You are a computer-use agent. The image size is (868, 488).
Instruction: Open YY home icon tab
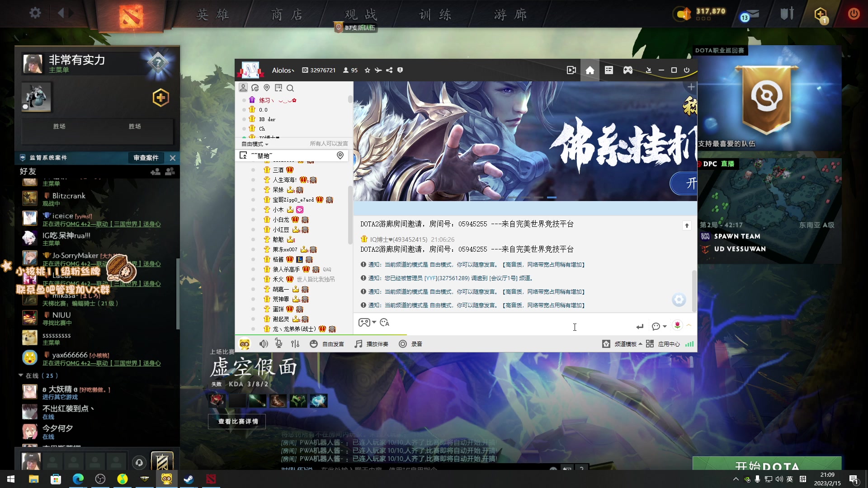coord(590,70)
